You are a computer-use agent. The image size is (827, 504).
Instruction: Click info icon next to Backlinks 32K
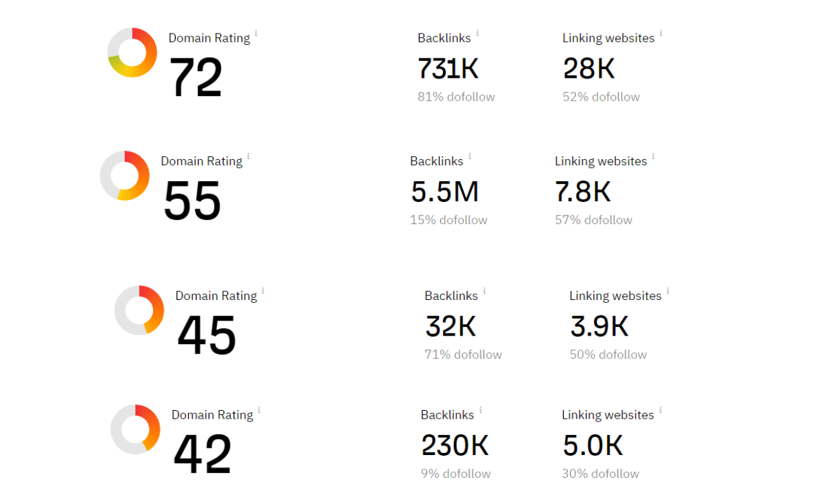coord(484,291)
